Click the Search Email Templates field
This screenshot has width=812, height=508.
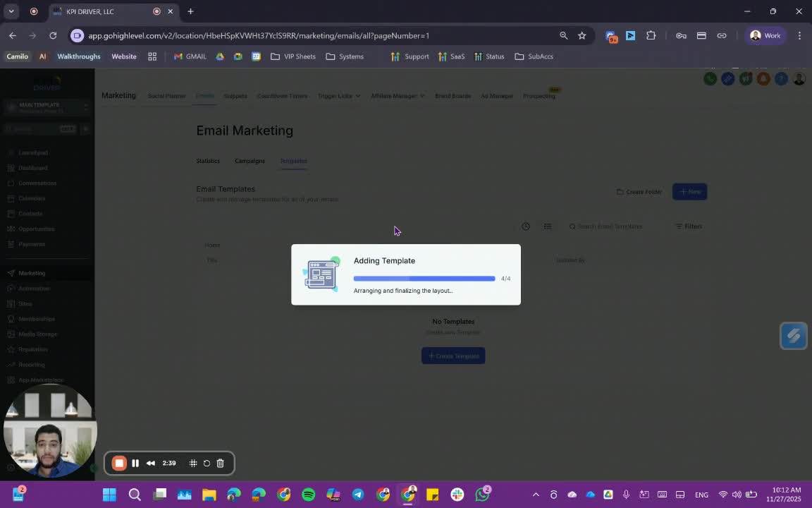coord(613,226)
